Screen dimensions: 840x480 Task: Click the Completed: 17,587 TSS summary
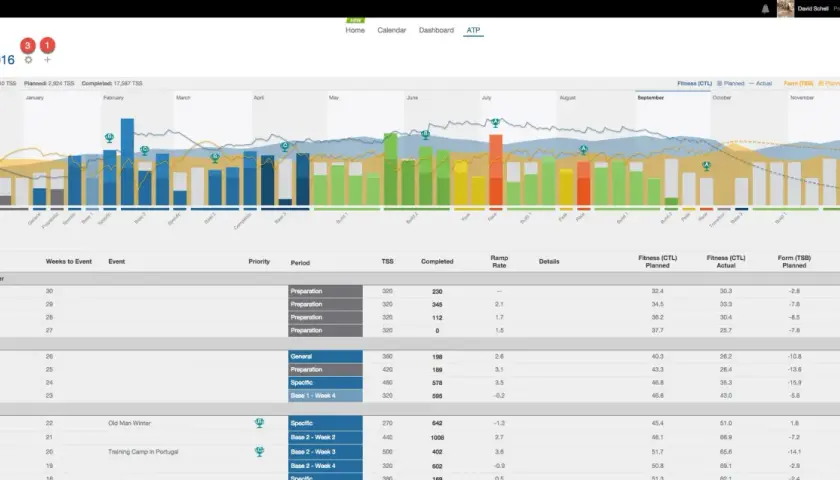pyautogui.click(x=112, y=84)
